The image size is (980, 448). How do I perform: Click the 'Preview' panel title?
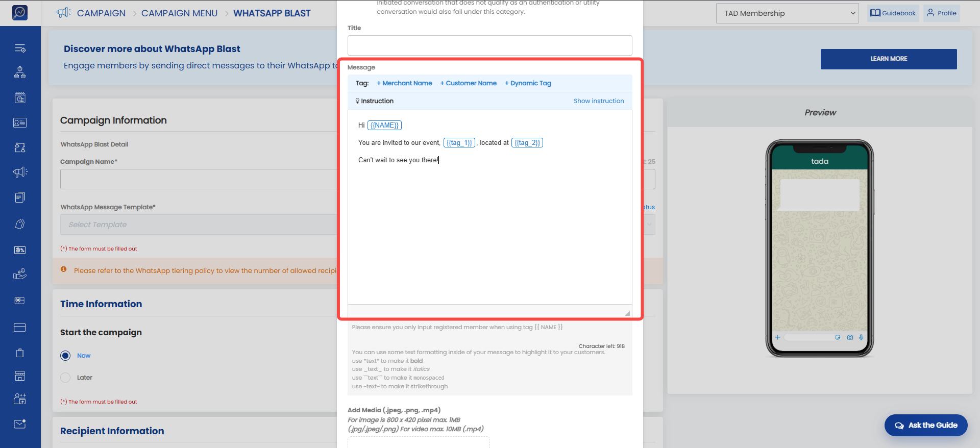[x=820, y=112]
